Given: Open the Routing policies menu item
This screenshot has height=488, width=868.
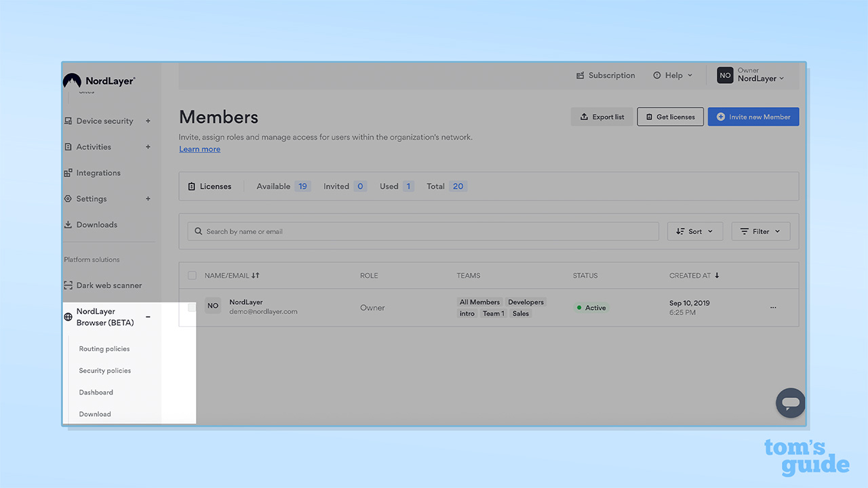Looking at the screenshot, I should pyautogui.click(x=104, y=348).
